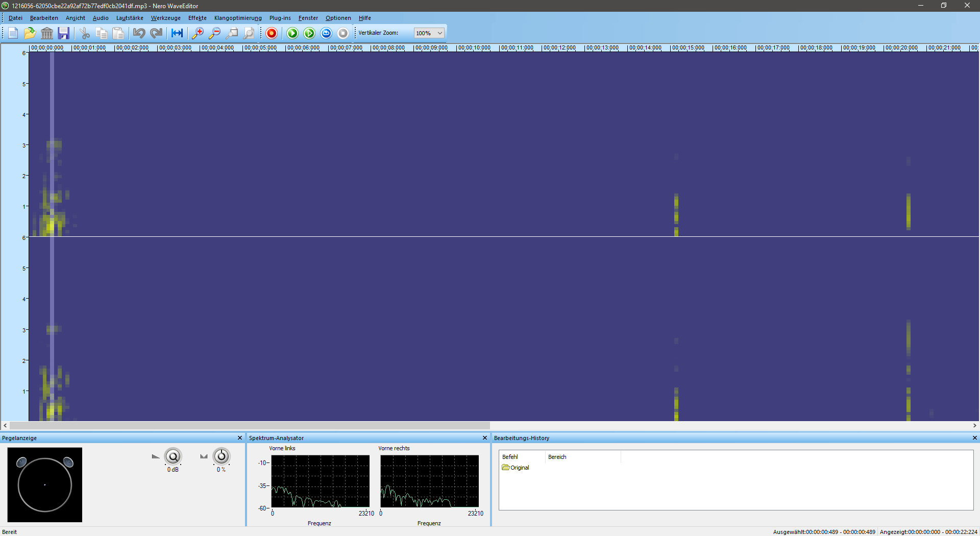The image size is (980, 536).
Task: Click the "Vorne links" label
Action: pos(282,448)
